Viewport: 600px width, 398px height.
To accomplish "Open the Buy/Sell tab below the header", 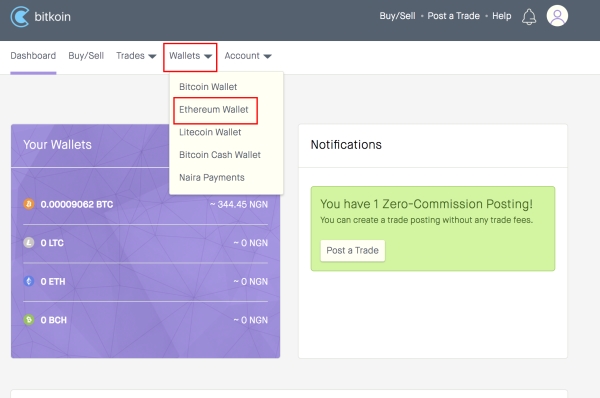I will (x=86, y=56).
